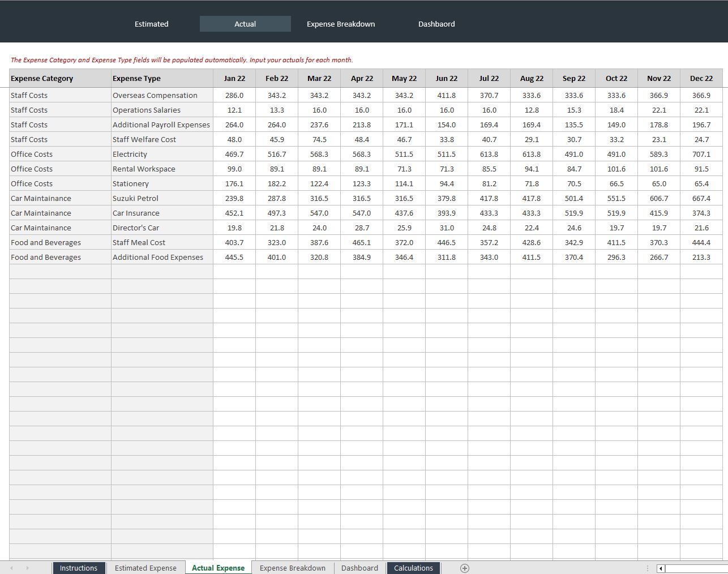Select the Additional Payroll Expenses cell
Screen dimensions: 728x574
162,125
